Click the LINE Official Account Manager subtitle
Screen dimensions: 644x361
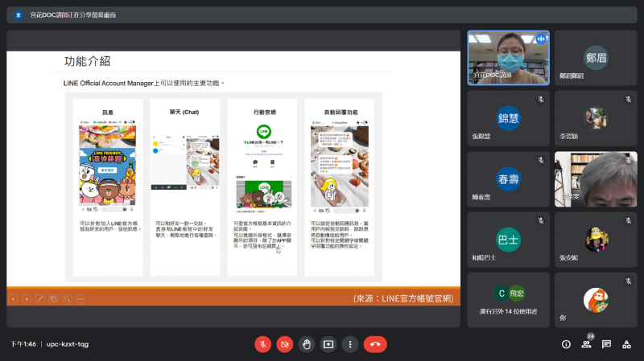144,84
